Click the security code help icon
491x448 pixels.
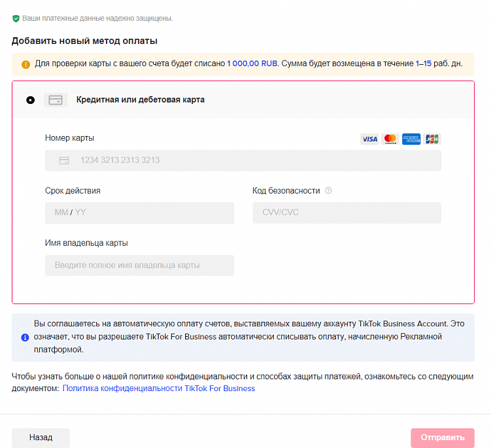tap(328, 191)
